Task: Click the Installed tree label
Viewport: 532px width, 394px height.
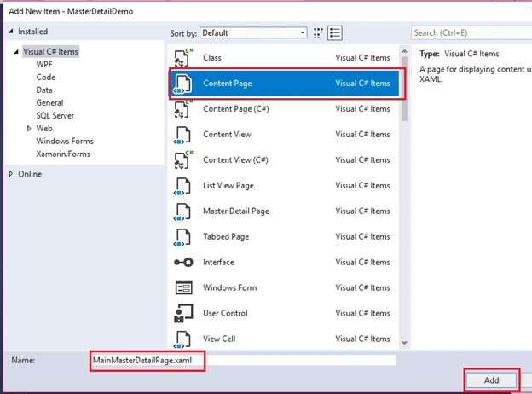Action: point(32,32)
